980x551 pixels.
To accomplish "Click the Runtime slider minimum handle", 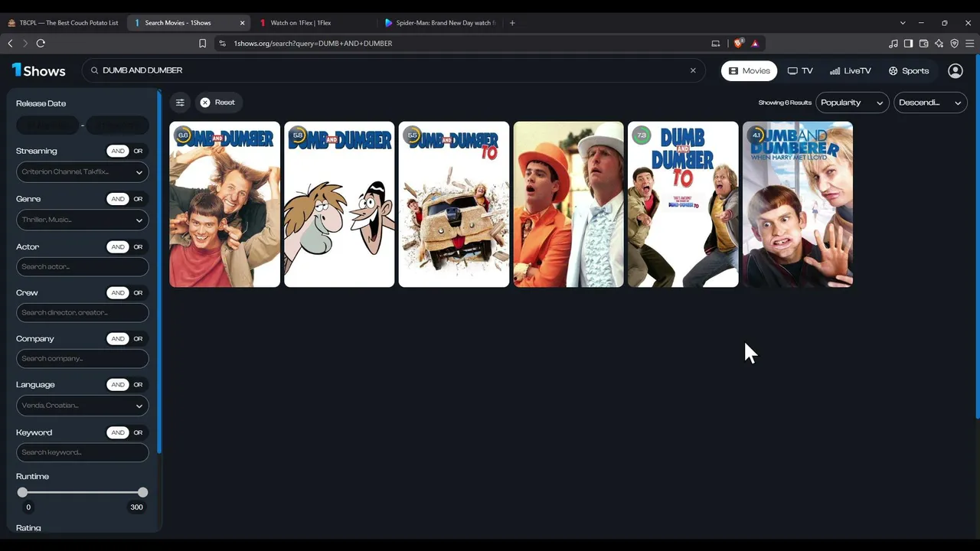I will click(22, 493).
